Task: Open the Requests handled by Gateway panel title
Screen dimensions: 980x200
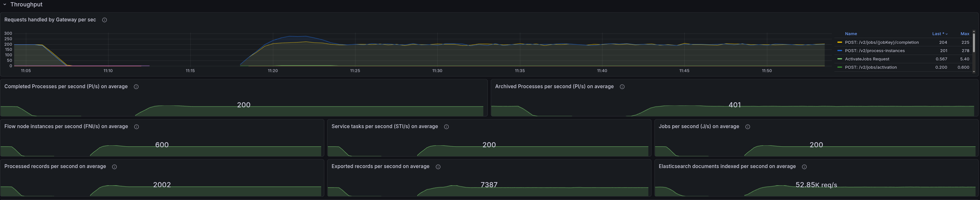Action: point(50,20)
